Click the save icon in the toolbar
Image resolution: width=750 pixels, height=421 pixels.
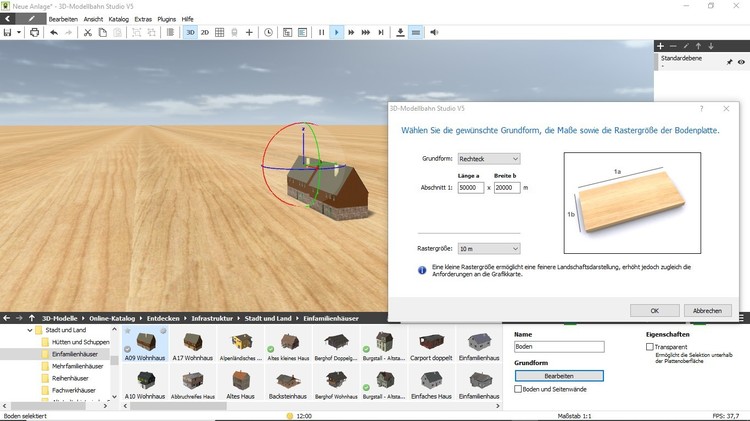(x=8, y=32)
